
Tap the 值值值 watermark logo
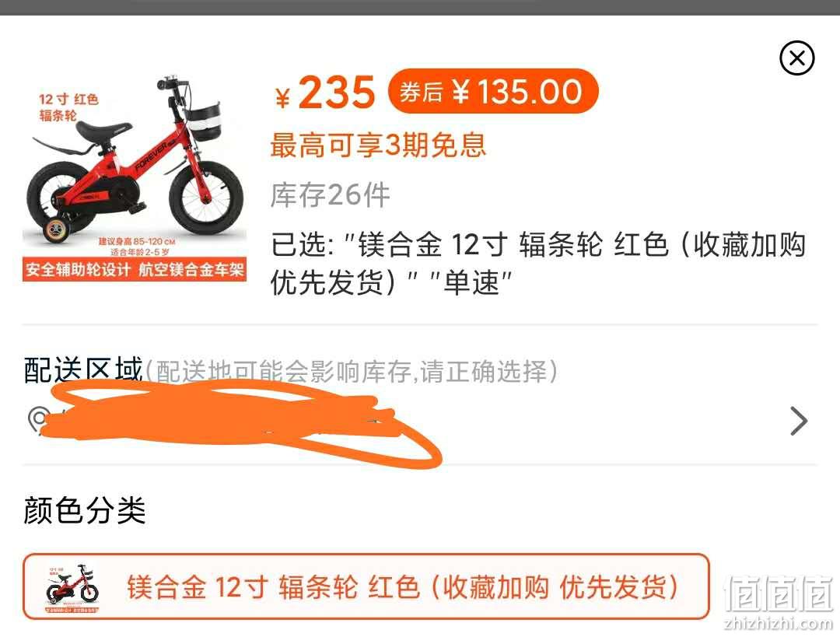tap(779, 593)
